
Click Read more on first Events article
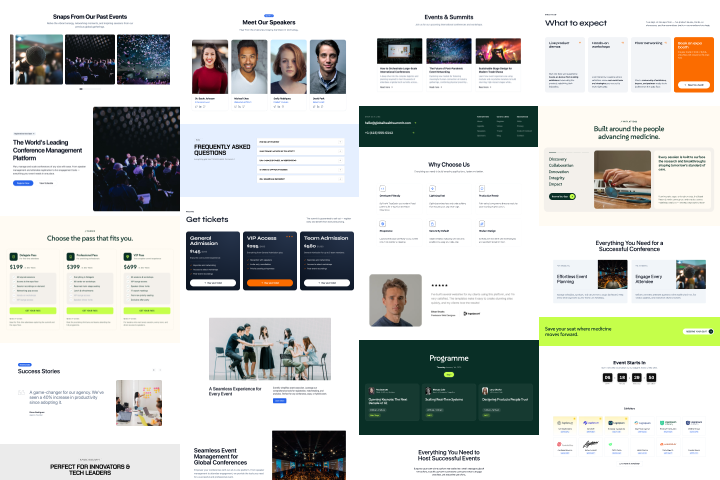386,87
